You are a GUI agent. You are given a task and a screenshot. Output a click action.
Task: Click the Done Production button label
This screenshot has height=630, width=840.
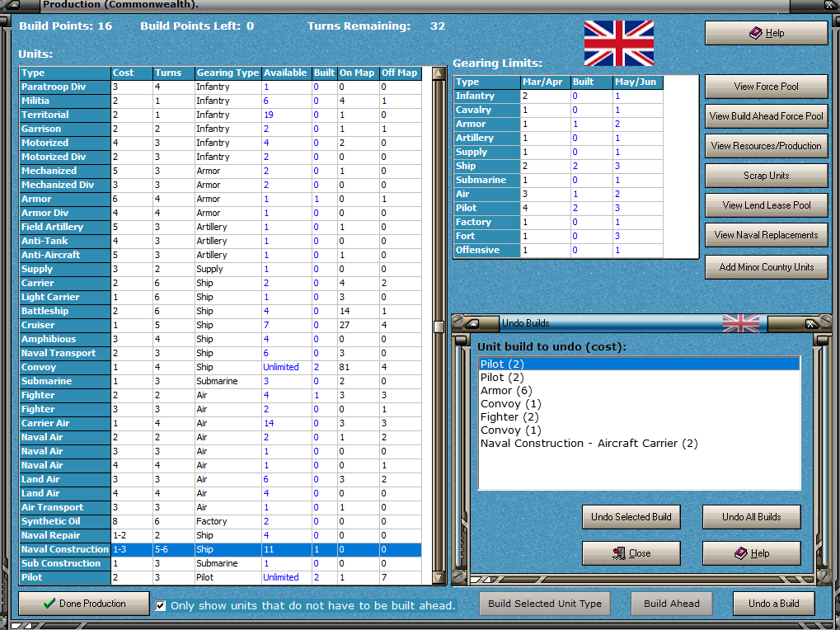coord(92,604)
